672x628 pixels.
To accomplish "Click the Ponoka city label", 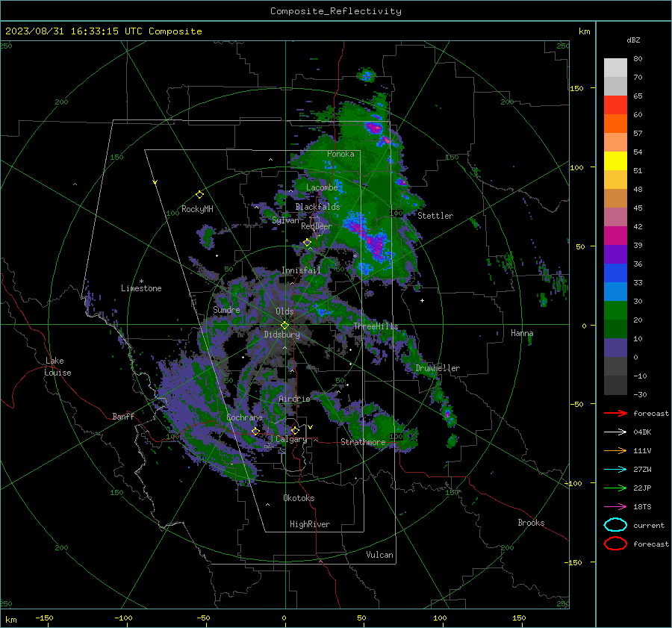I will (340, 154).
